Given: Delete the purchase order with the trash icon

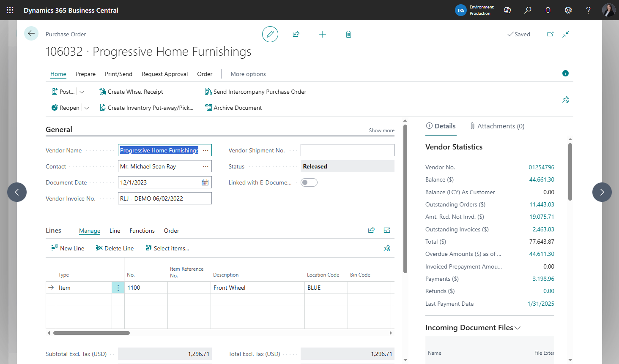Looking at the screenshot, I should 348,34.
